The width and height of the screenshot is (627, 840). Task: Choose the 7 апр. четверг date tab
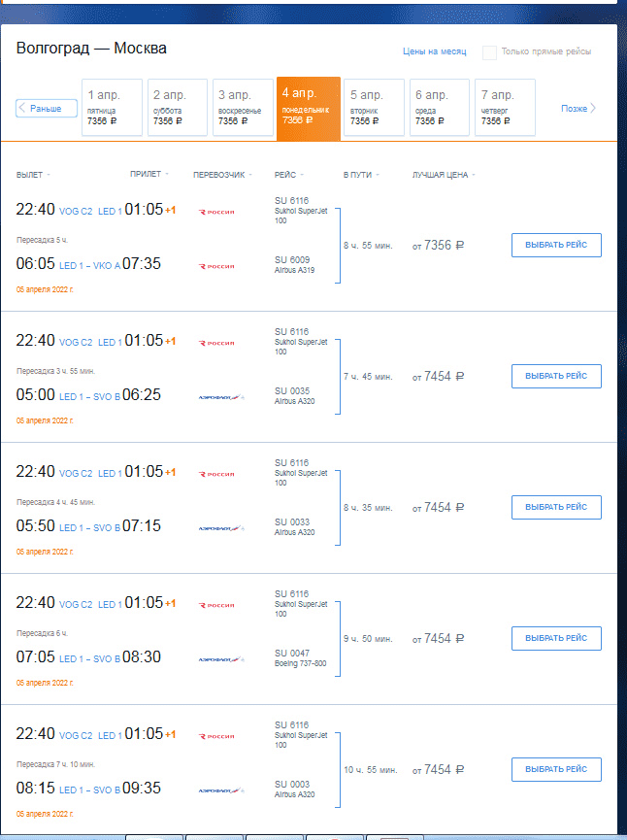click(505, 107)
